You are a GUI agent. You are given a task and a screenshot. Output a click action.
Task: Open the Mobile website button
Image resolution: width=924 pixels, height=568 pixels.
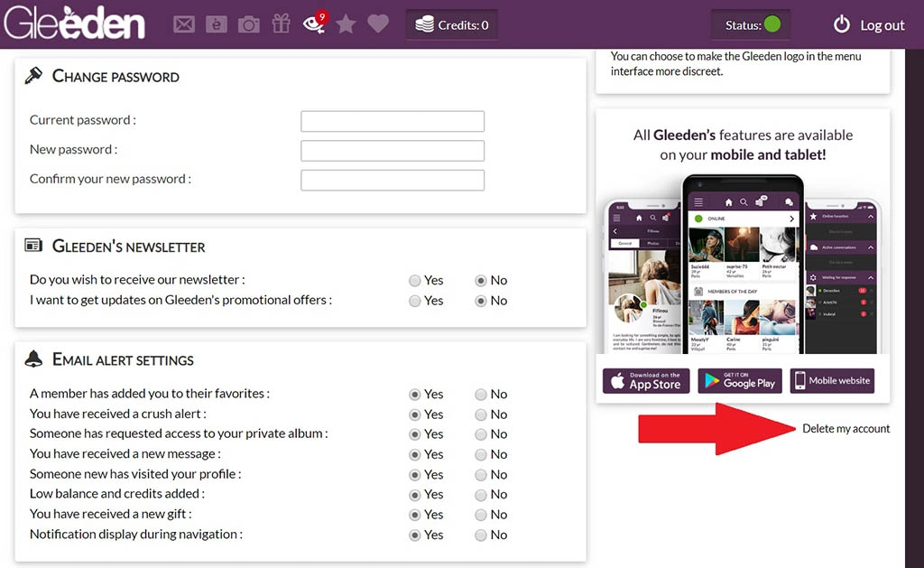[x=831, y=381]
